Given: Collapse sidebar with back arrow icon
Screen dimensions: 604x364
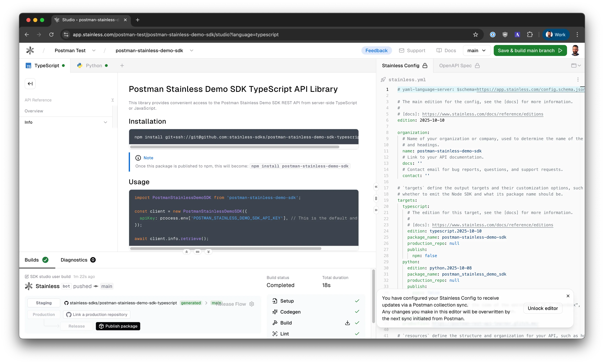Looking at the screenshot, I should [30, 84].
